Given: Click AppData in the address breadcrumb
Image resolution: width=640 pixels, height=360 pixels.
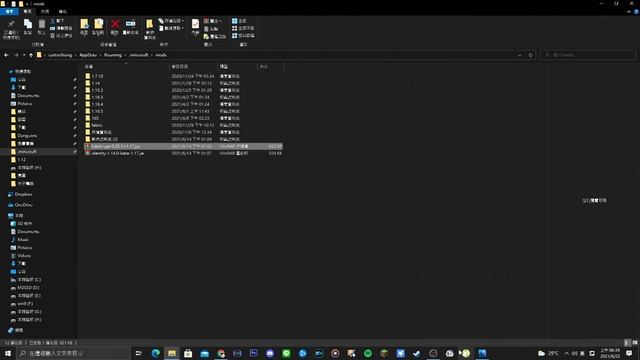Looking at the screenshot, I should click(88, 55).
